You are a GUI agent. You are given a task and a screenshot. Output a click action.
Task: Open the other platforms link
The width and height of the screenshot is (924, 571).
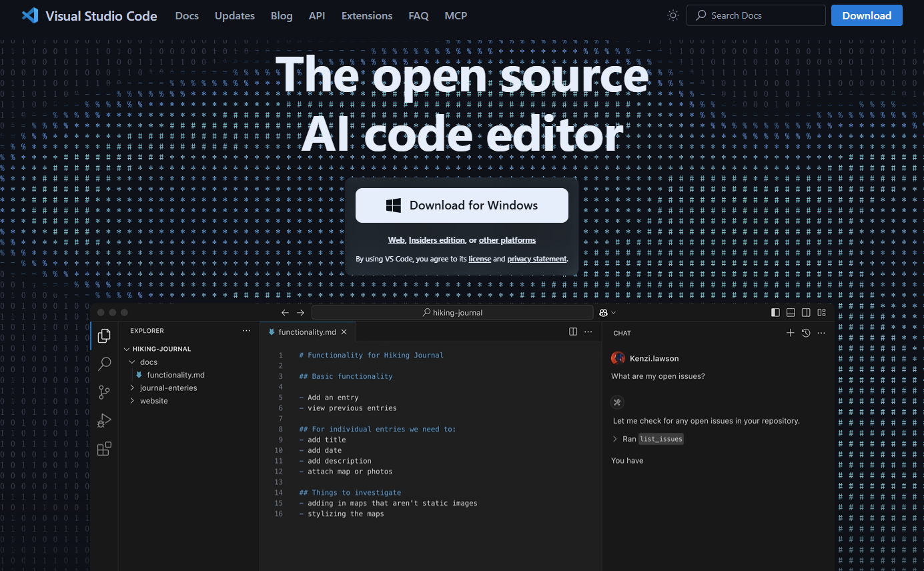(508, 239)
